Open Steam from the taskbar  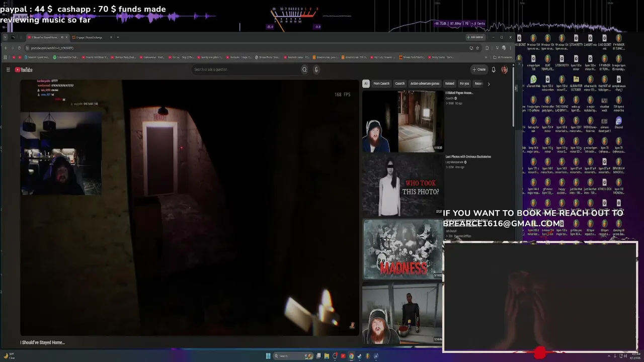click(359, 356)
